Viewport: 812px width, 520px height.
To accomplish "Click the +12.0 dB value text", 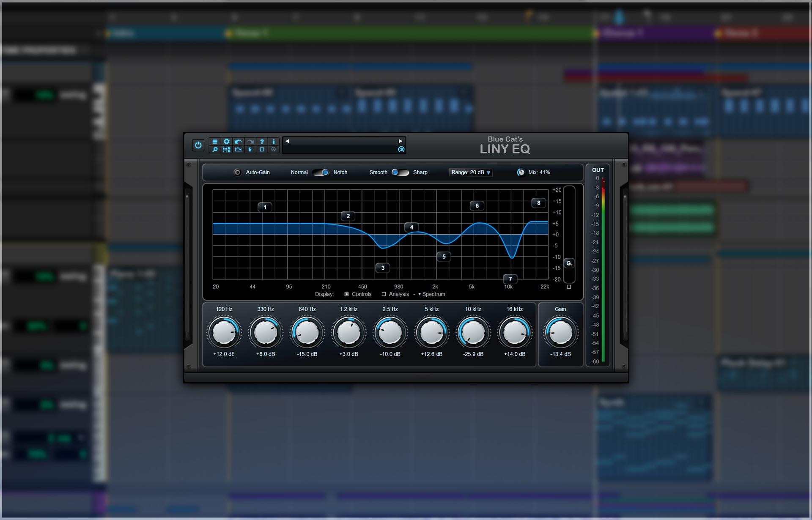I will point(224,354).
